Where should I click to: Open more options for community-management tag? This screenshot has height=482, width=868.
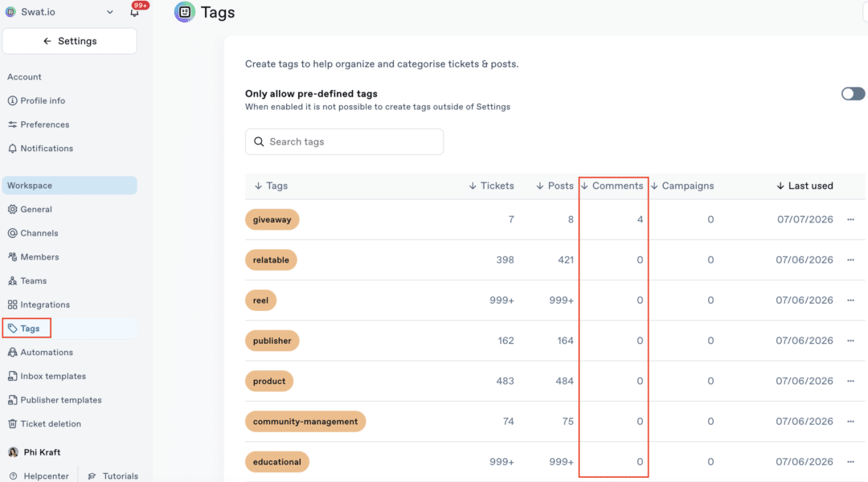[x=850, y=422]
